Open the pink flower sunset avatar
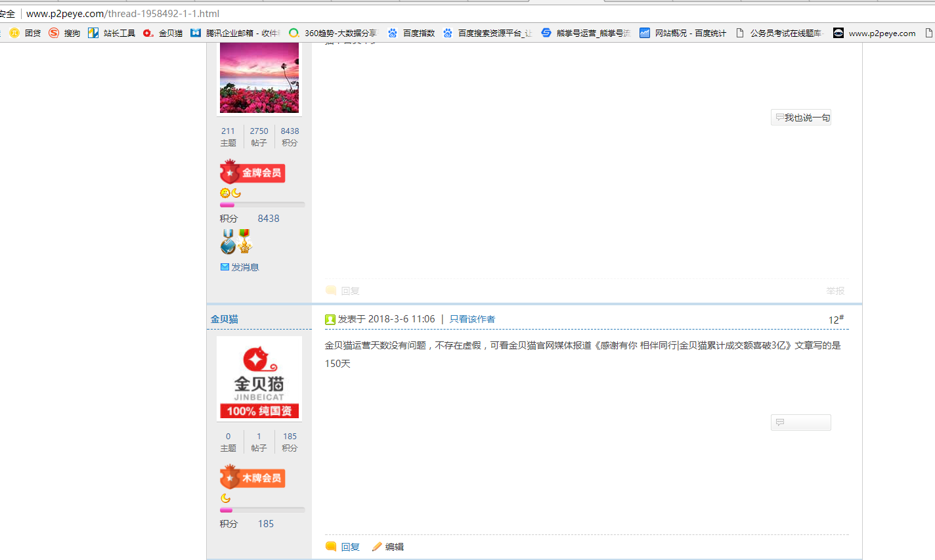935x560 pixels. 259,77
